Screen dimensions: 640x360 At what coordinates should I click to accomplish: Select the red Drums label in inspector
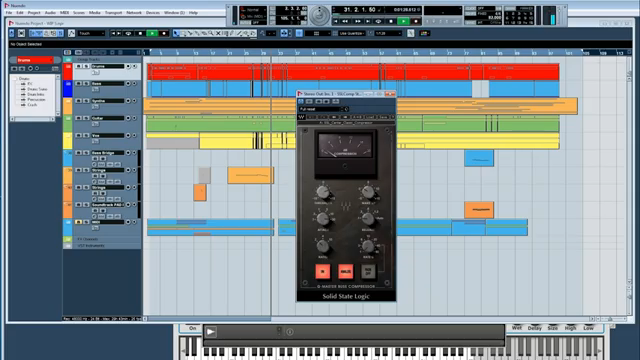tap(35, 60)
